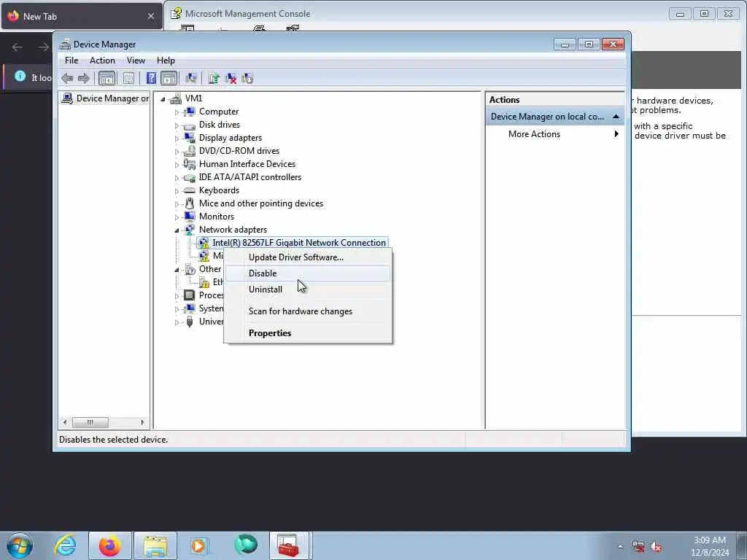This screenshot has width=747, height=560.
Task: Open the File menu
Action: click(x=71, y=61)
